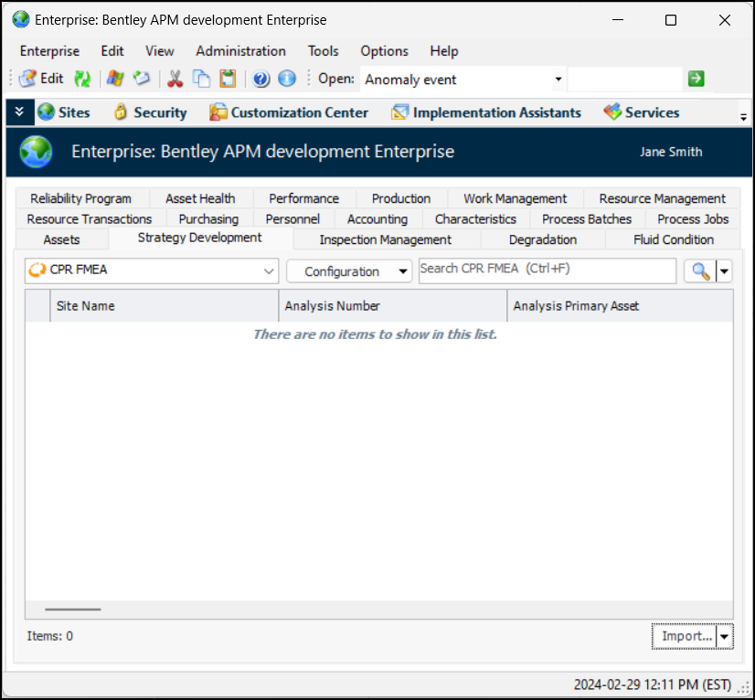755x700 pixels.
Task: Switch to the Degradation tab
Action: pyautogui.click(x=543, y=239)
